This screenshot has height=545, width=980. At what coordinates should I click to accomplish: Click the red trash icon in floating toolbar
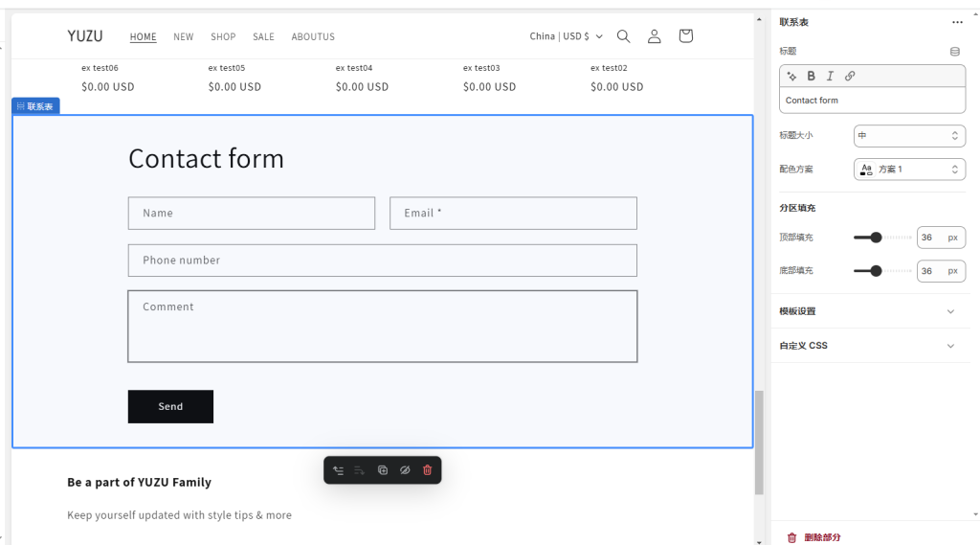pyautogui.click(x=427, y=470)
